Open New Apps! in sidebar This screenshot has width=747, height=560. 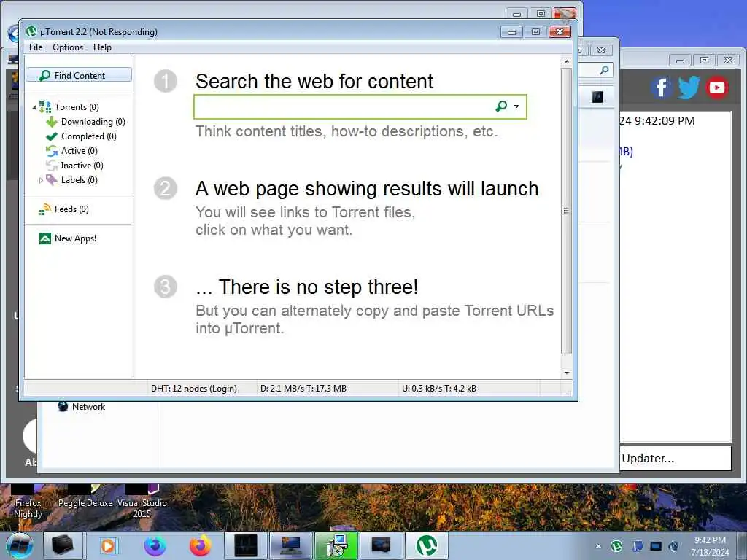[75, 238]
